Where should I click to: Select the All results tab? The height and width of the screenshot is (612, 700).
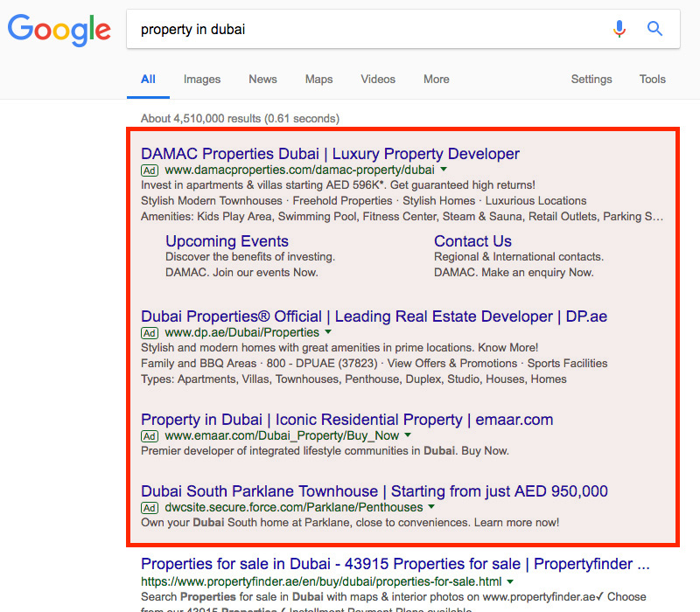click(x=148, y=80)
